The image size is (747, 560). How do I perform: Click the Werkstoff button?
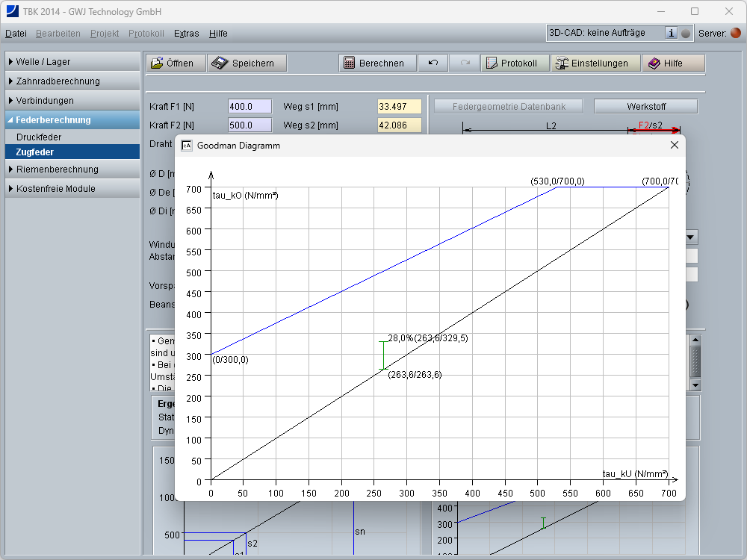coord(645,106)
